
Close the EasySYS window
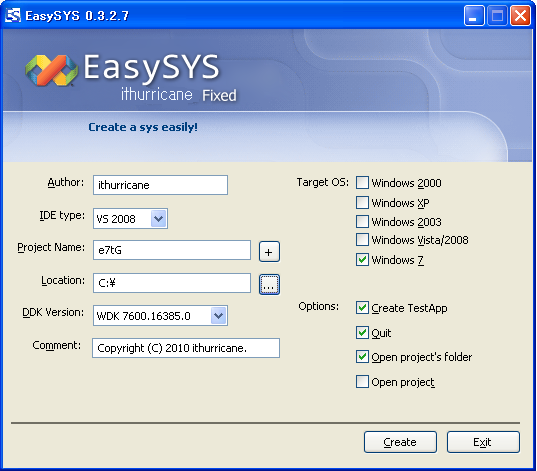pyautogui.click(x=520, y=16)
